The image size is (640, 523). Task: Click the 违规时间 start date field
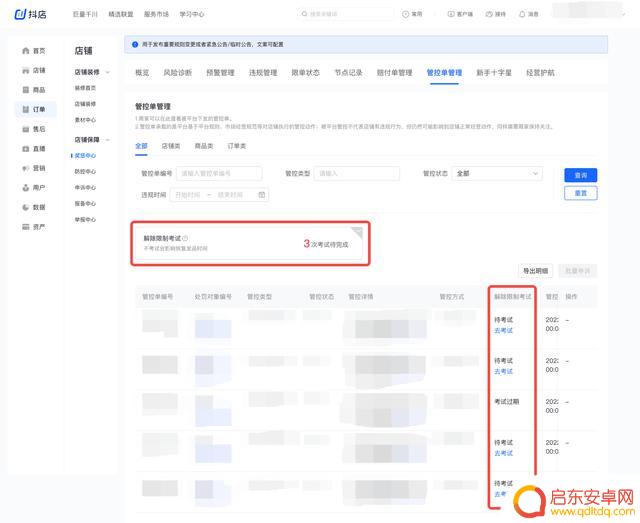click(x=188, y=195)
